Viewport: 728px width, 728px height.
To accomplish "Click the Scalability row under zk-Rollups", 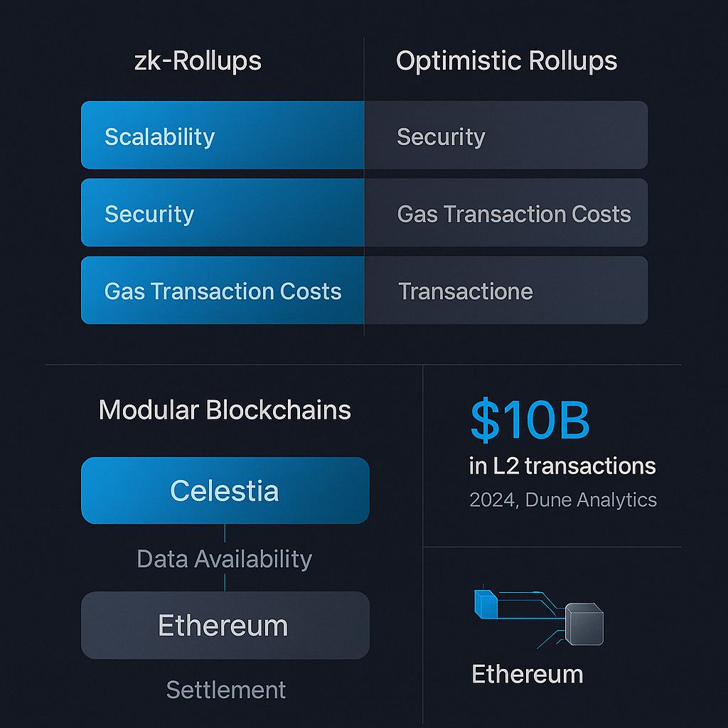I will pos(223,135).
